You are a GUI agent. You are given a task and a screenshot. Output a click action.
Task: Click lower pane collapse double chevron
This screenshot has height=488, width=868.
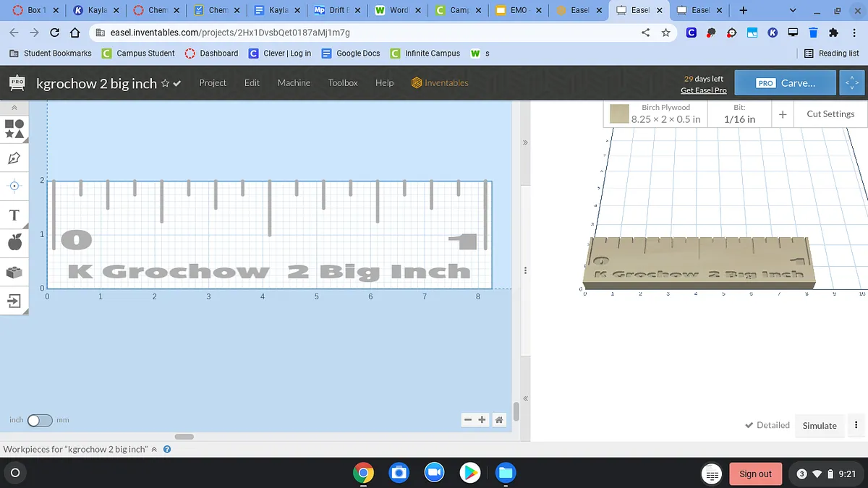coord(525,398)
